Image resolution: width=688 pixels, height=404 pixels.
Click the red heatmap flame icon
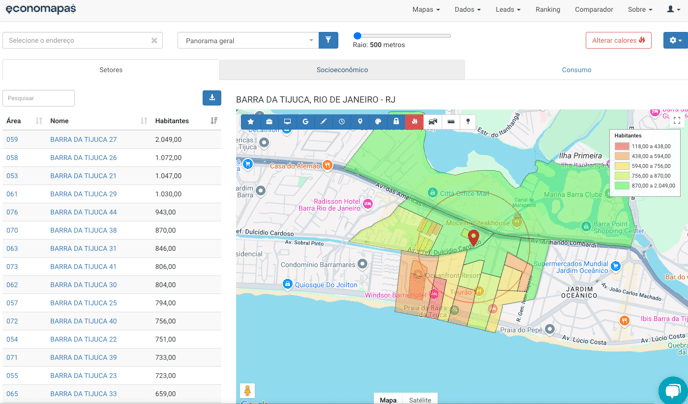[x=414, y=122]
